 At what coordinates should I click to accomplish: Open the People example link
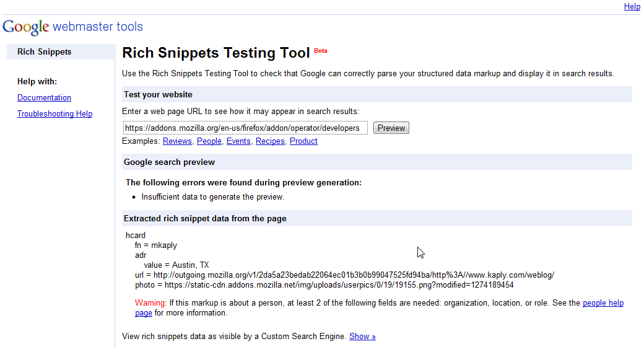pos(209,141)
